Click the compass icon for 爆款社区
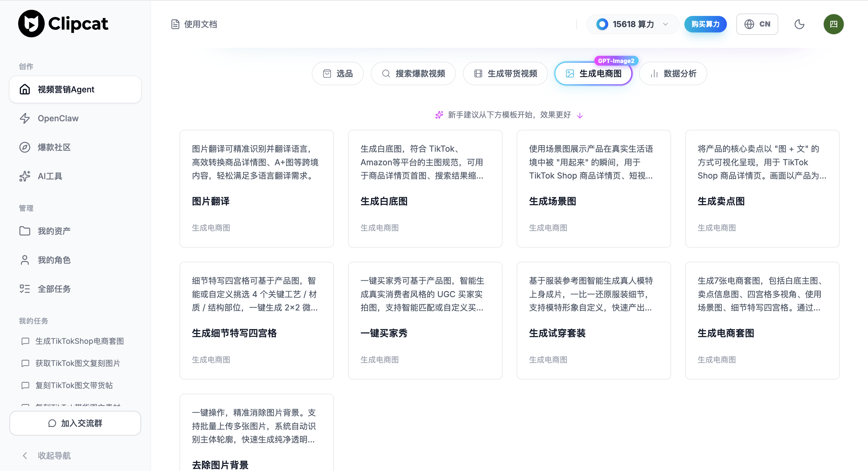The height and width of the screenshot is (471, 868). point(25,147)
